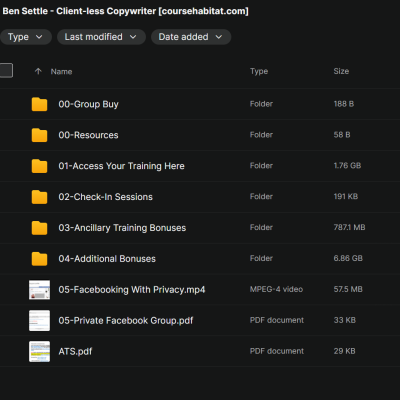Click the 04-Additional Bonuses folder icon
This screenshot has width=400, height=400.
pos(39,259)
